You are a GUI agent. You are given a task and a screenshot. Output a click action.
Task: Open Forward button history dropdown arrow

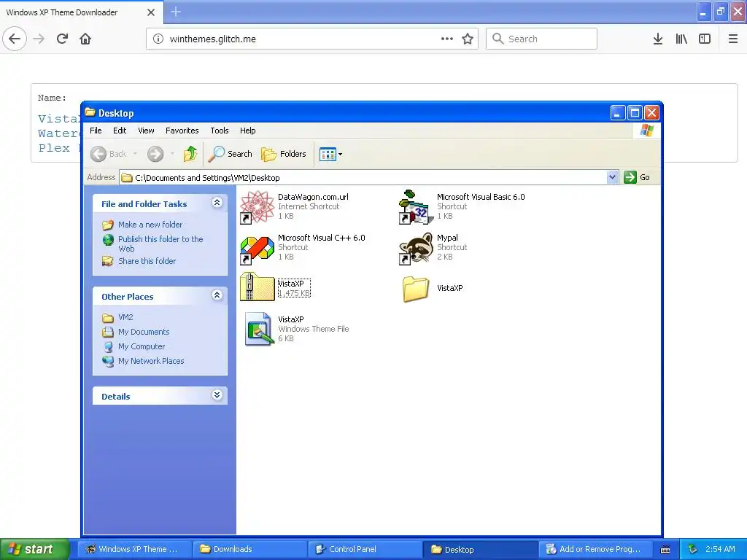click(172, 154)
